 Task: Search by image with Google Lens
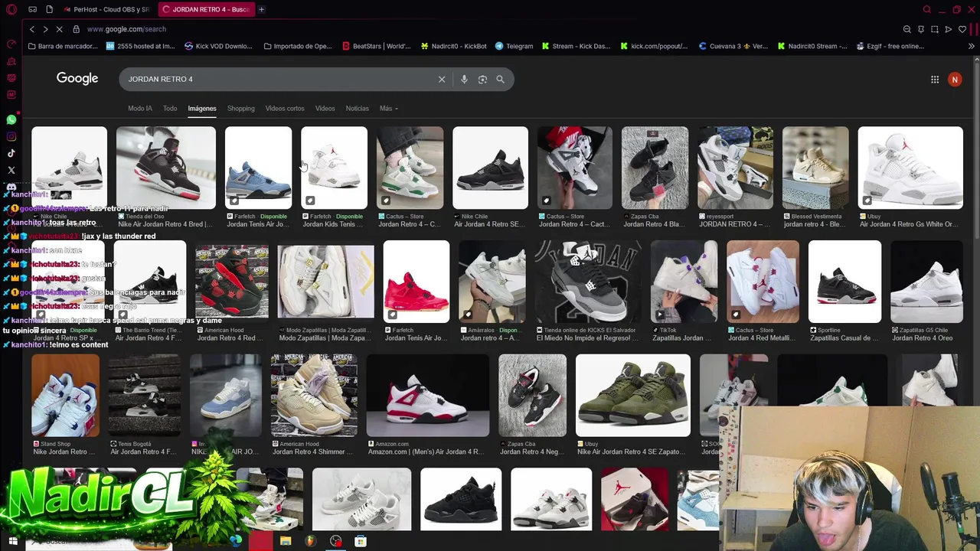[482, 79]
